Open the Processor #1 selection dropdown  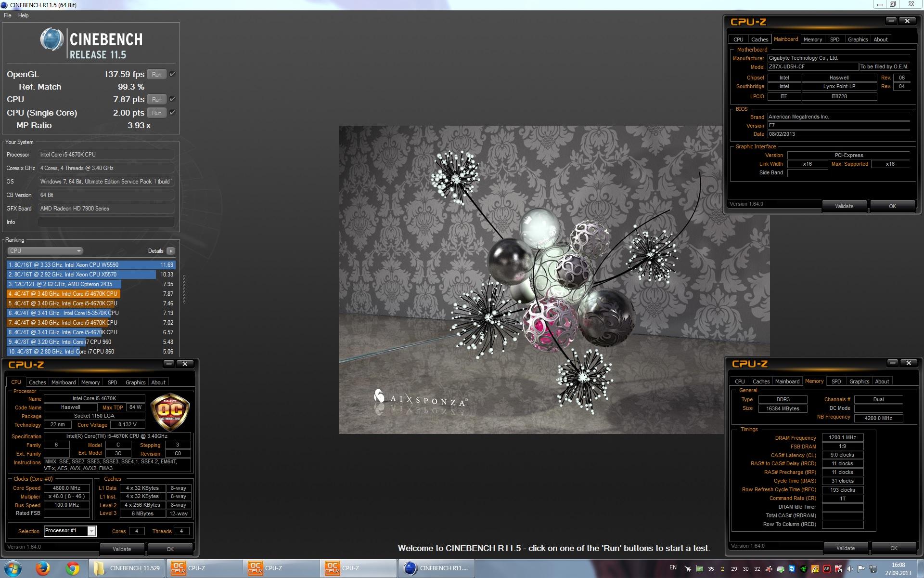point(70,531)
